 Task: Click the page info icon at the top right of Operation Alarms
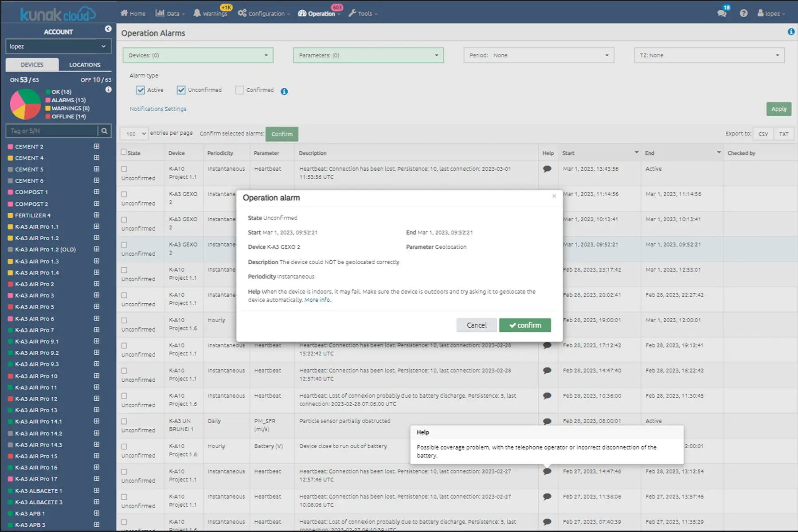tap(791, 32)
